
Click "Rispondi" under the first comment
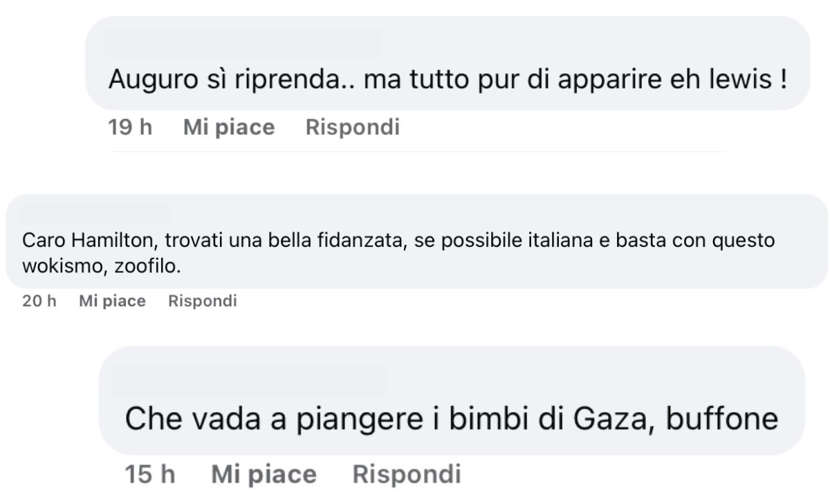(354, 127)
